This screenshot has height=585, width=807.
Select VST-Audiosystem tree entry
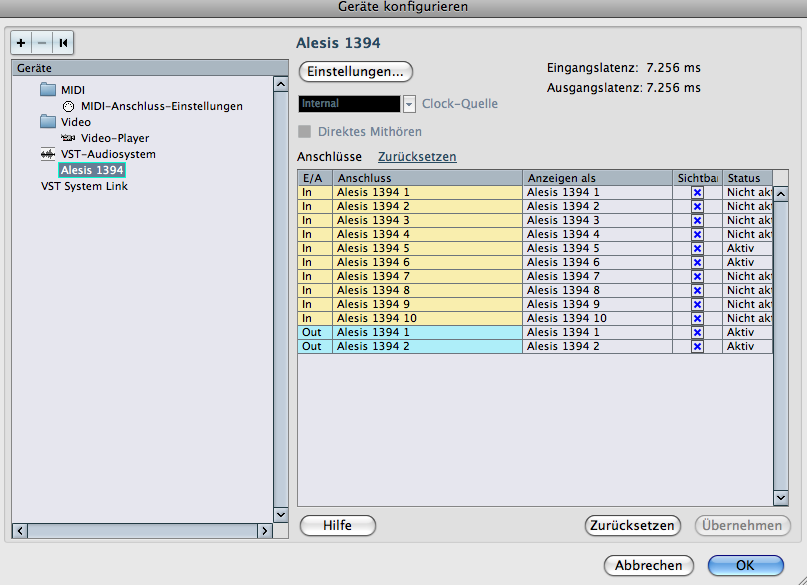[x=108, y=154]
